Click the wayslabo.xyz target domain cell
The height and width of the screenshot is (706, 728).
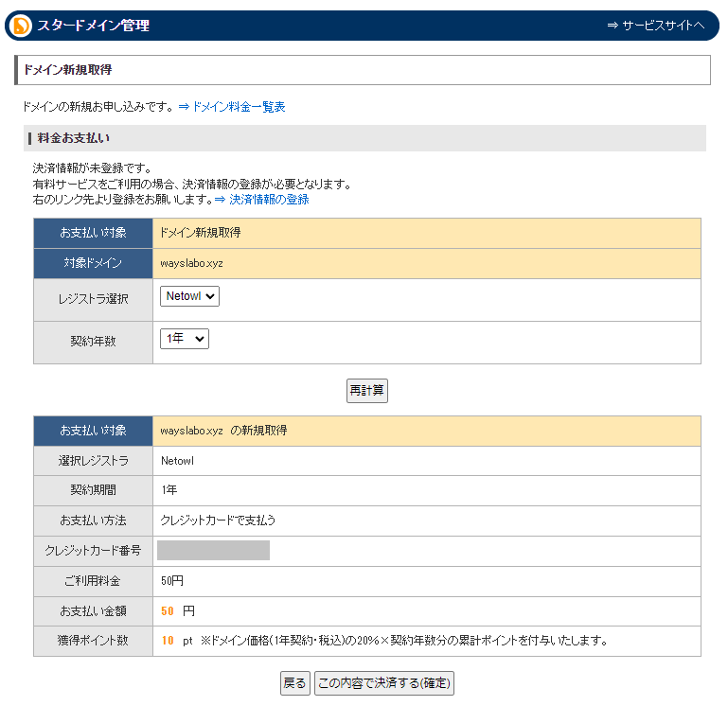426,264
